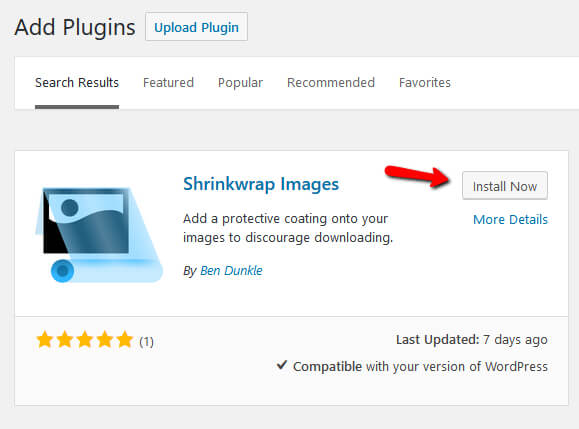Viewport: 579px width, 429px height.
Task: Click the compatibility checkmark icon
Action: [x=282, y=365]
